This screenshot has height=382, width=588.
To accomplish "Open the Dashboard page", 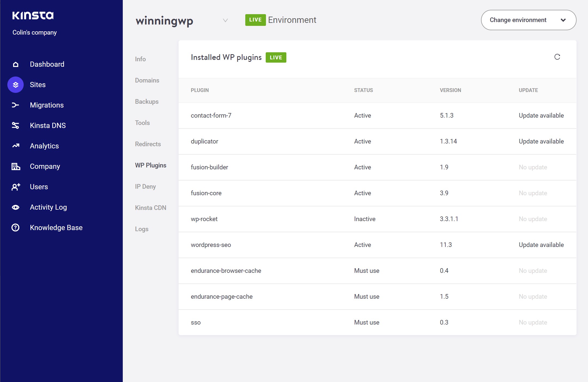I will (x=47, y=64).
